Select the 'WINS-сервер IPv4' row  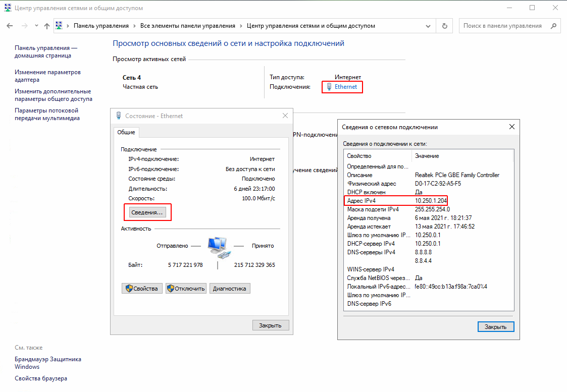tap(429, 269)
